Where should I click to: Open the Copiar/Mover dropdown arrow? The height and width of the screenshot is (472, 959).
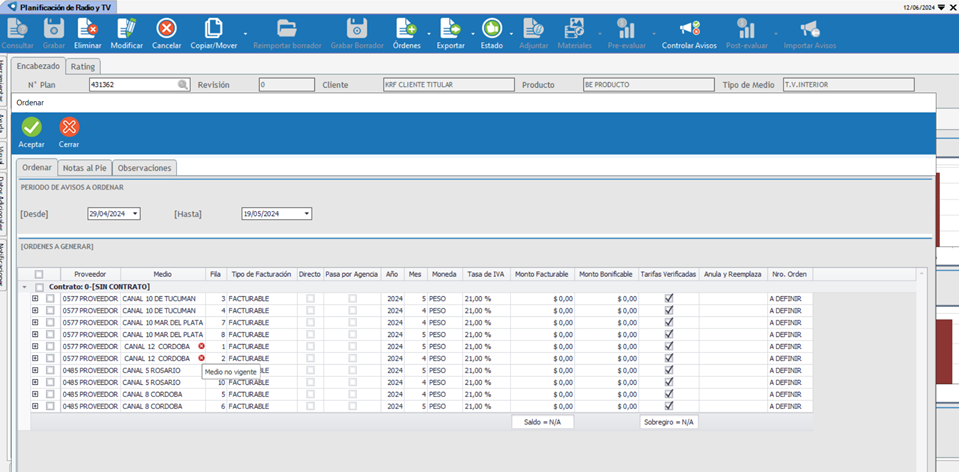click(245, 34)
